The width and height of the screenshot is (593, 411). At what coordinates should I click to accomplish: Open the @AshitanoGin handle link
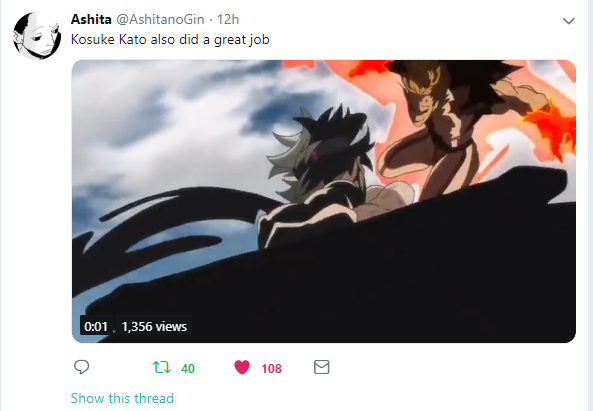point(160,19)
